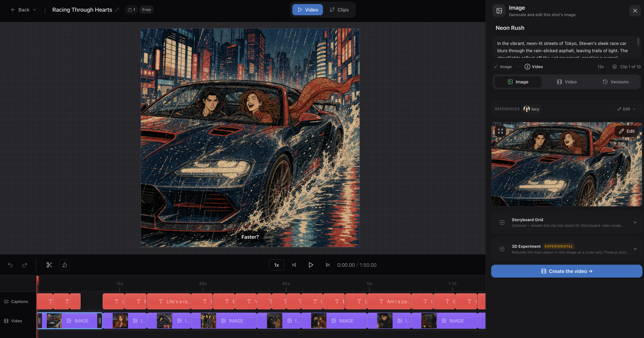This screenshot has width=644, height=338.
Task: Open playback speed 1x control
Action: coord(276,265)
